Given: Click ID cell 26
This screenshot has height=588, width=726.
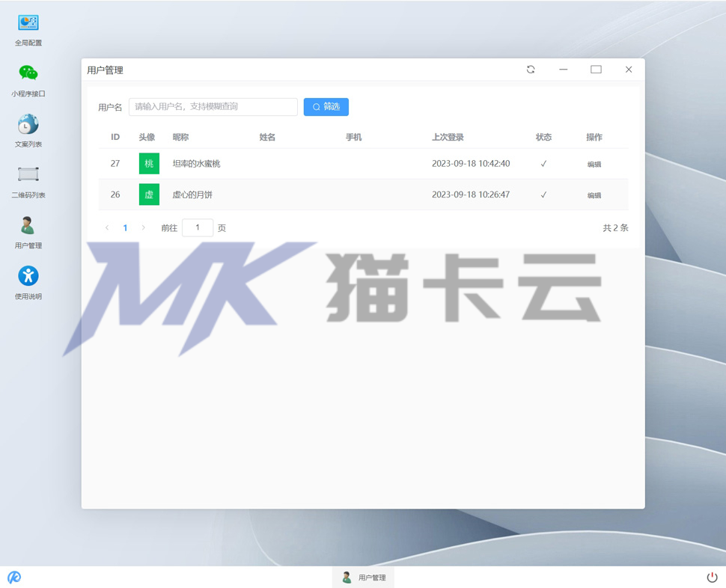Looking at the screenshot, I should click(115, 195).
